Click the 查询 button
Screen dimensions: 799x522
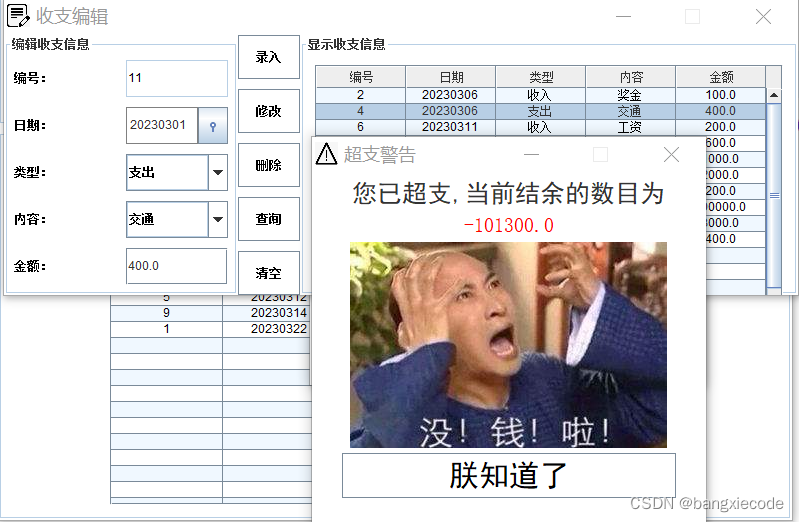click(269, 219)
